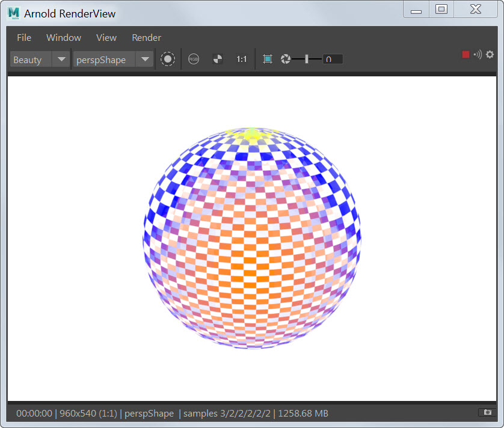
Task: Click the 1:1 zoom button
Action: pyautogui.click(x=242, y=59)
